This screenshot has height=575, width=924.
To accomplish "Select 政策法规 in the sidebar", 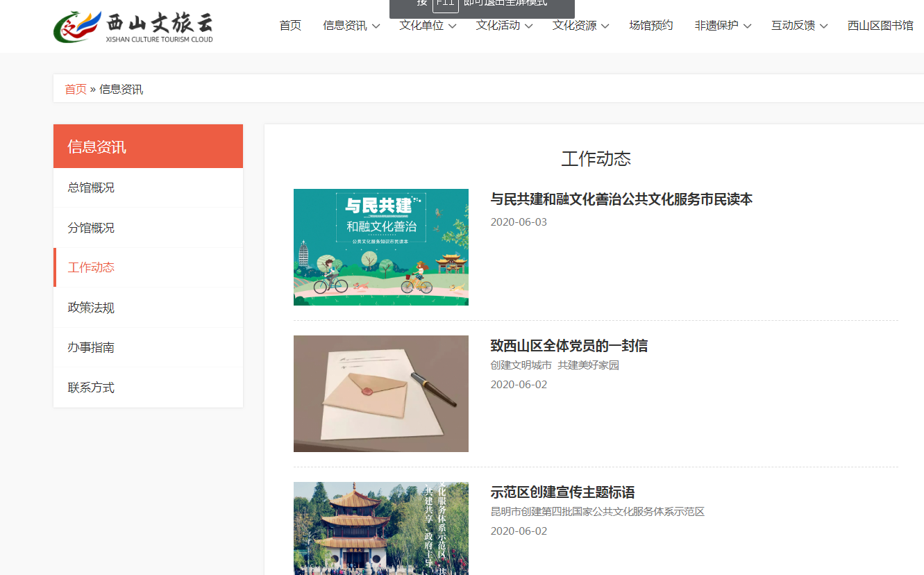I will coord(148,308).
